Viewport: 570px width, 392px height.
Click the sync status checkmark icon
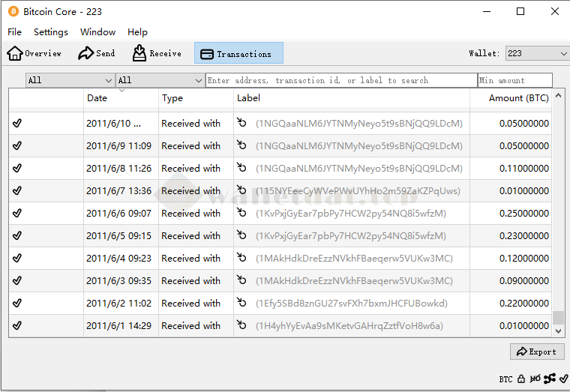(x=563, y=379)
